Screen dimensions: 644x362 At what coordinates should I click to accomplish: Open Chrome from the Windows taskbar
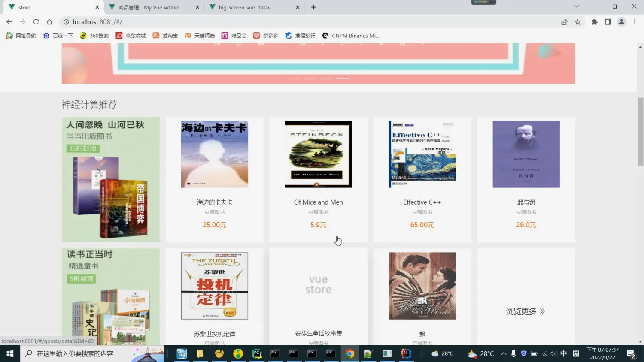click(350, 353)
